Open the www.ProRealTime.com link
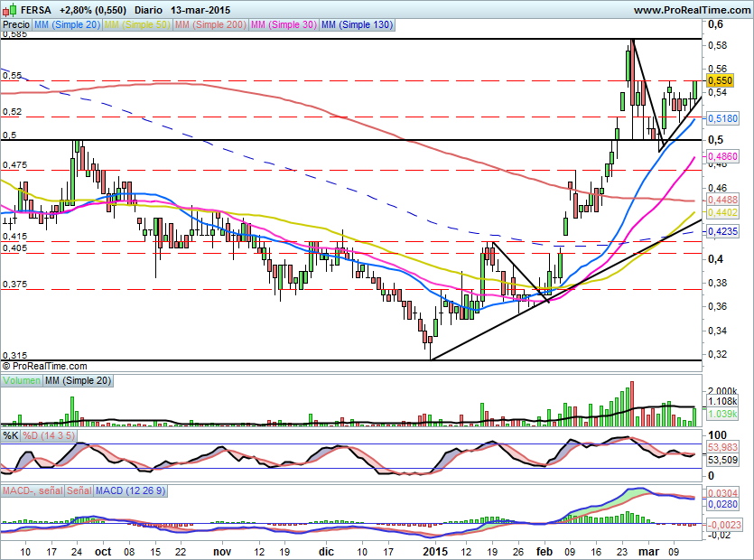Screen dimensions: 754x560 (692, 10)
